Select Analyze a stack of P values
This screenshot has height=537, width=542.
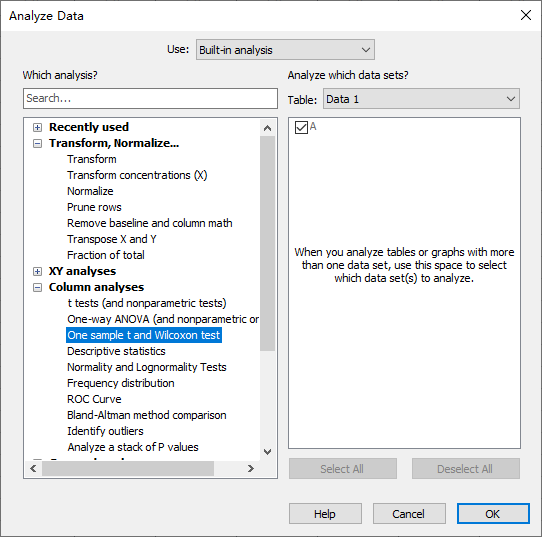click(133, 447)
